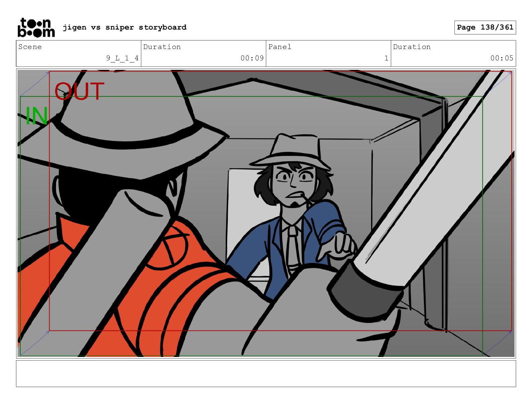Click the 'Page 138/361' page indicator
This screenshot has height=411, width=532.
point(485,28)
